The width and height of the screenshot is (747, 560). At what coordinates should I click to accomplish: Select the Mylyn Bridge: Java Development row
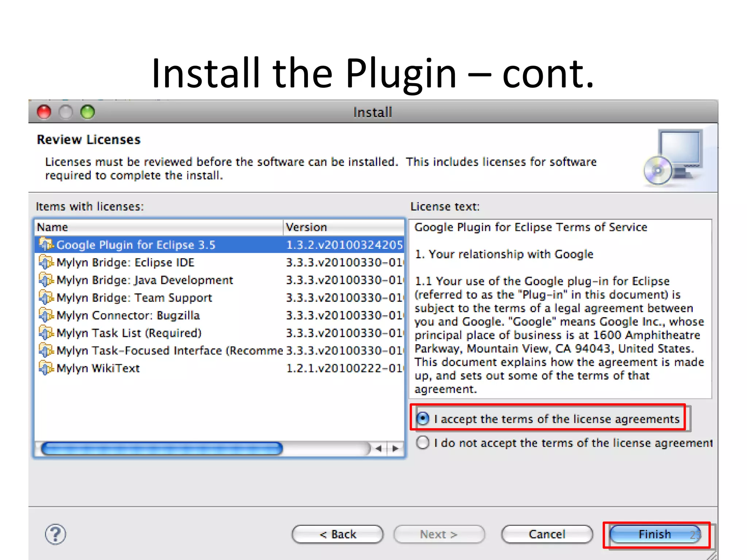220,280
